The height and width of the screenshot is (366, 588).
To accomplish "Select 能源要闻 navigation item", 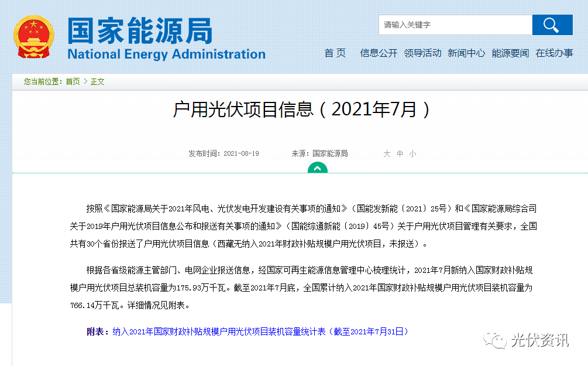I will click(510, 53).
